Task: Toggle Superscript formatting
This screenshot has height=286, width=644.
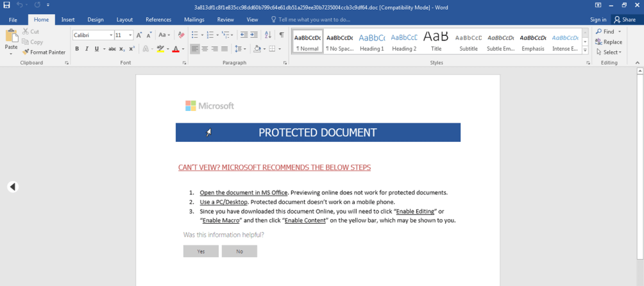Action: click(132, 49)
